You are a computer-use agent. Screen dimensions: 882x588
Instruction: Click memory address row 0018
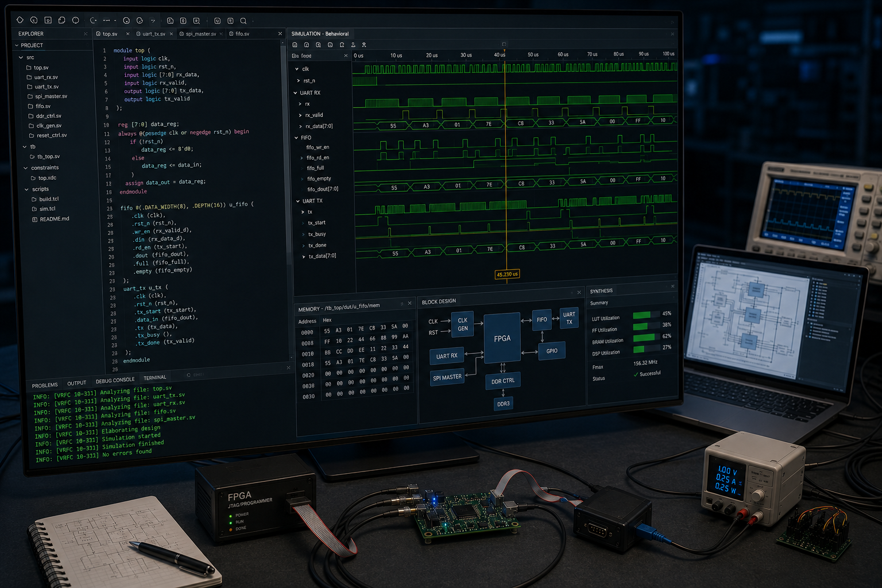tap(355, 362)
